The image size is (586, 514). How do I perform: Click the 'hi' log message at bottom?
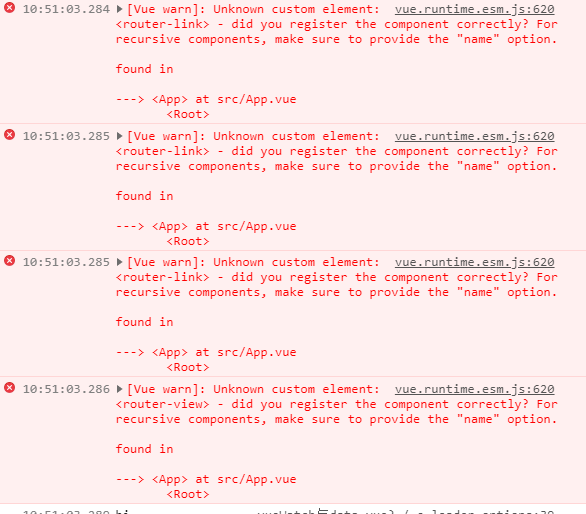pyautogui.click(x=122, y=511)
